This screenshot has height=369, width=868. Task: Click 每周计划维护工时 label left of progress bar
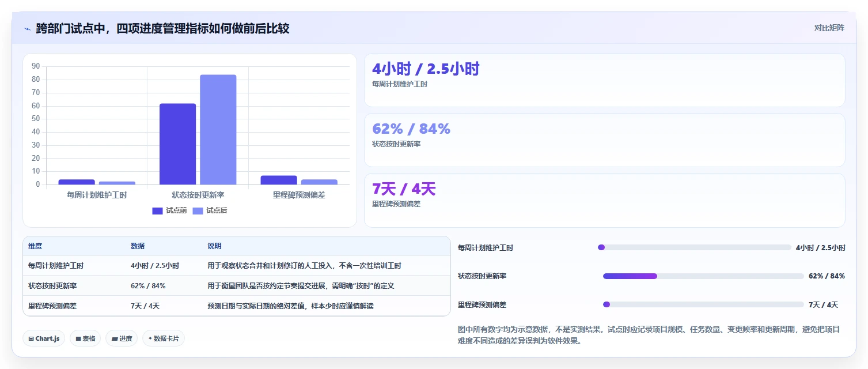(x=486, y=248)
